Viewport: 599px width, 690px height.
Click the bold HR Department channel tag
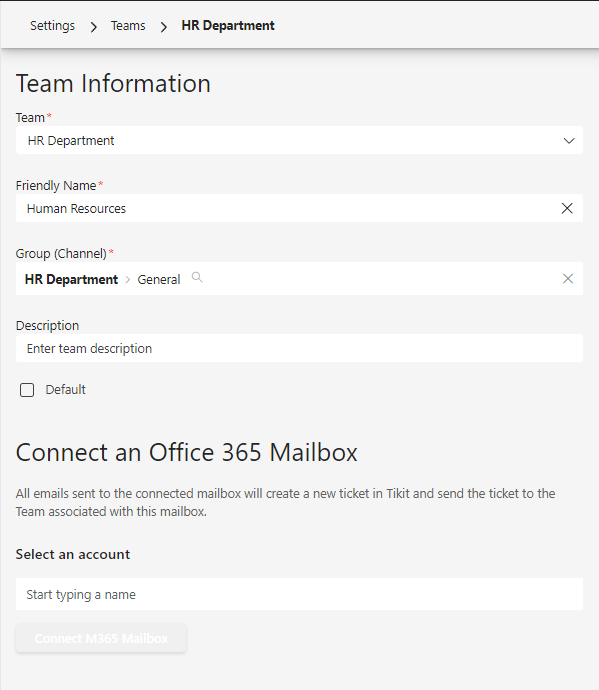pos(71,279)
